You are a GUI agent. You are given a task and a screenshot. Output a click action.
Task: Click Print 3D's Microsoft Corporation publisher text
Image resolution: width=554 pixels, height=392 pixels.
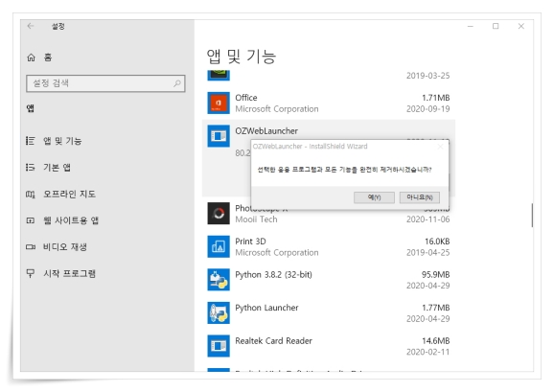coord(277,252)
